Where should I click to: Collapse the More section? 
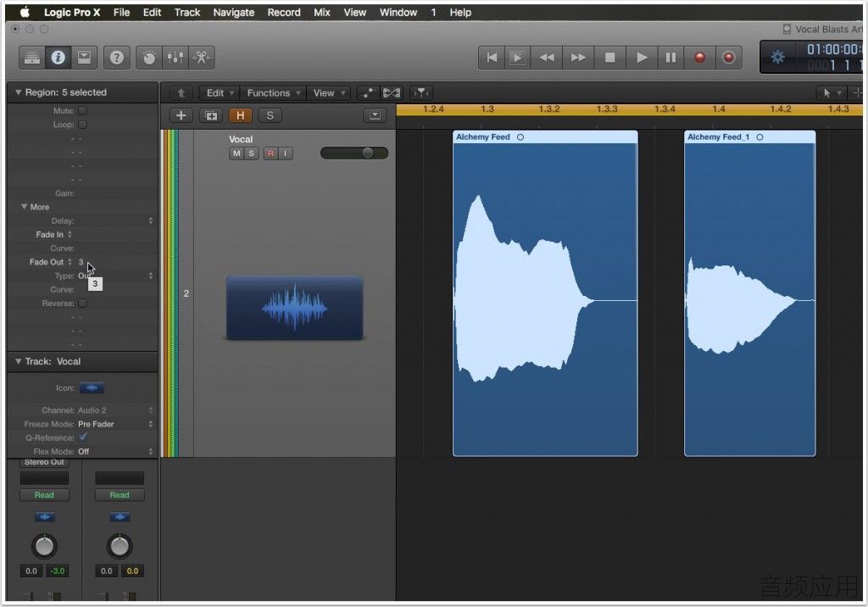click(25, 207)
